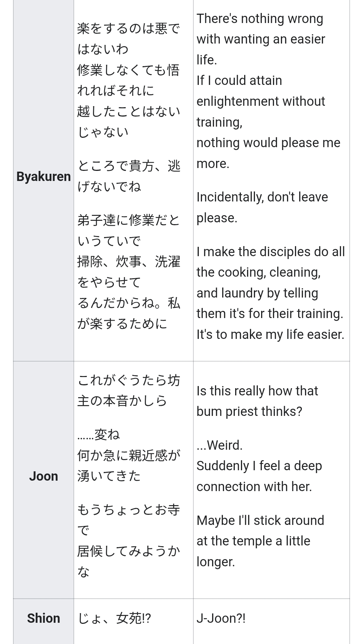Screen dimensions: 363x644
Task: Click the Shion speaker name cell
Action: click(x=44, y=618)
